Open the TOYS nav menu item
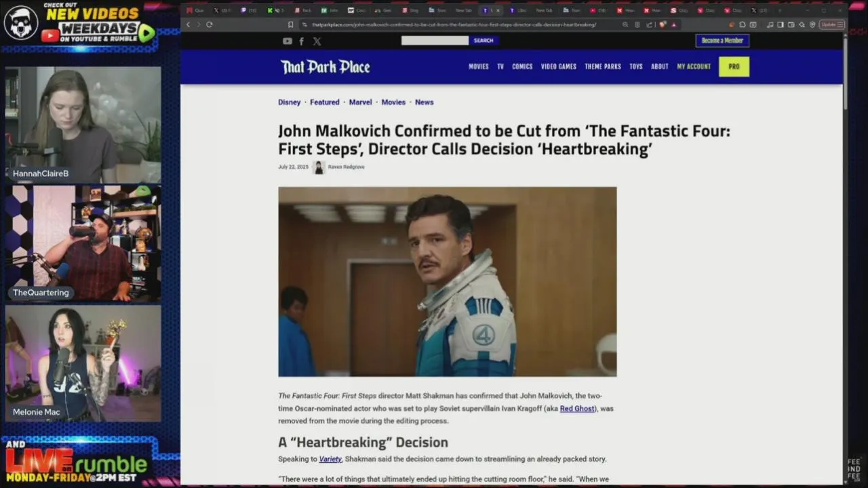 click(636, 66)
